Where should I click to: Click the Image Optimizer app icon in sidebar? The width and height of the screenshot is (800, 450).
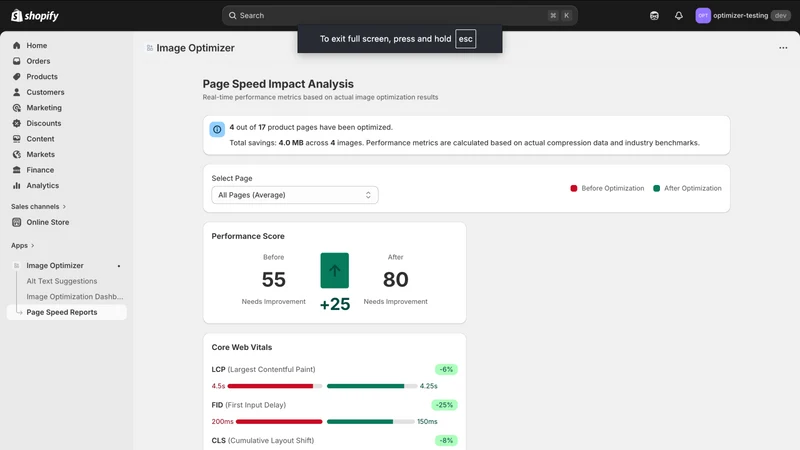[x=17, y=266]
